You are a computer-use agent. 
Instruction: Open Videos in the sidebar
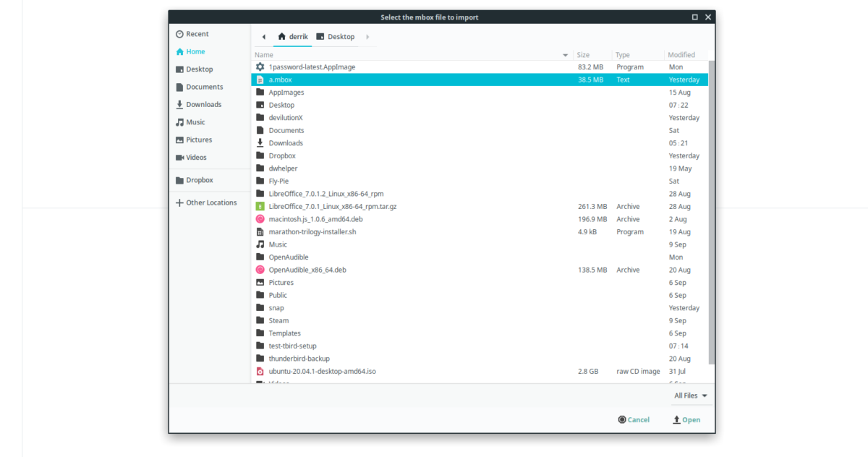191,157
